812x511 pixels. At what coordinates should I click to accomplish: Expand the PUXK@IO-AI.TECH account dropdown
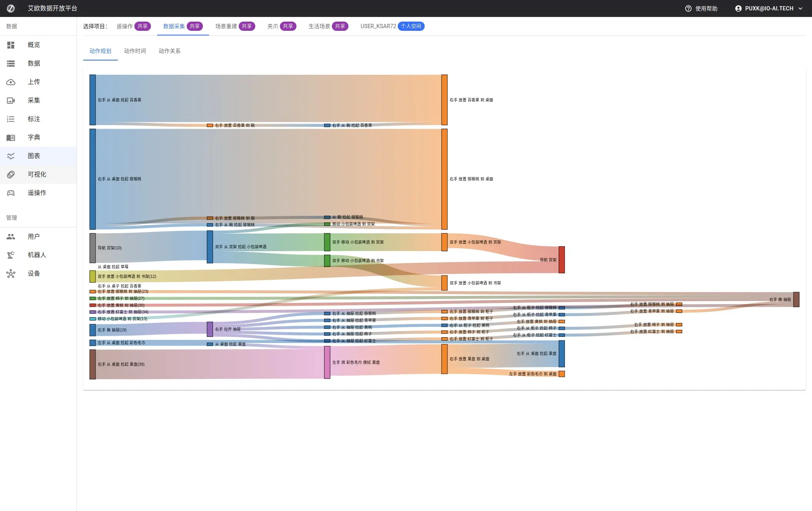pyautogui.click(x=768, y=8)
